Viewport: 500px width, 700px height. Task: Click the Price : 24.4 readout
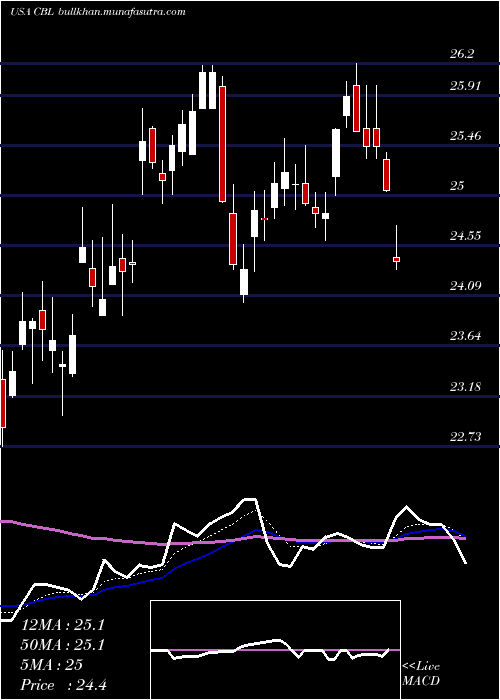coord(64,685)
